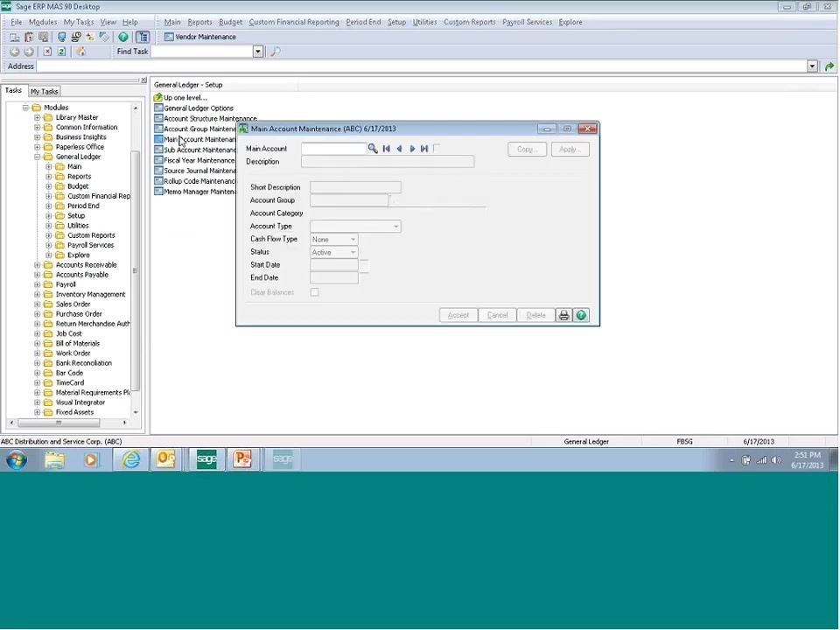Switch to the My Tasks tab

44,91
